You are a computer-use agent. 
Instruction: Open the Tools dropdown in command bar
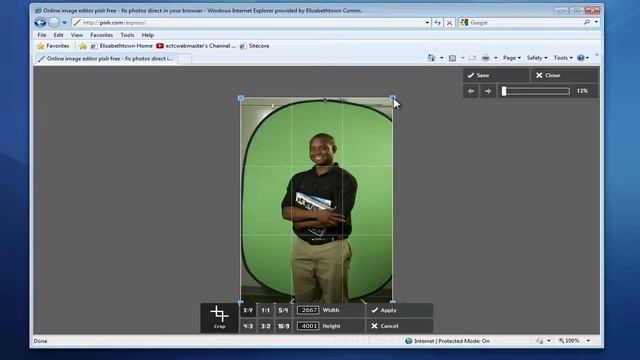pos(563,58)
